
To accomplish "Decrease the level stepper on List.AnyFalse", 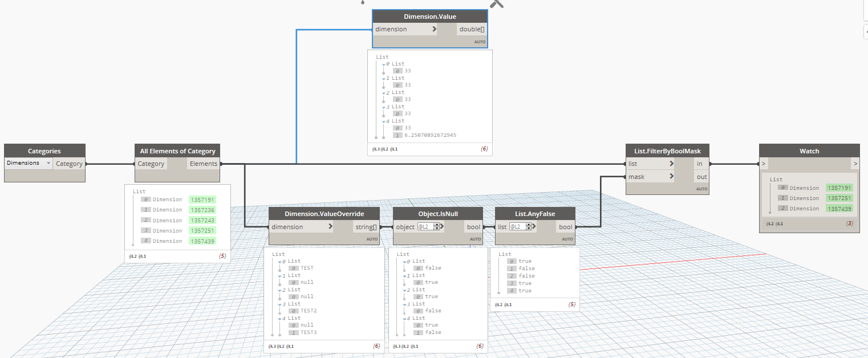I will (529, 229).
